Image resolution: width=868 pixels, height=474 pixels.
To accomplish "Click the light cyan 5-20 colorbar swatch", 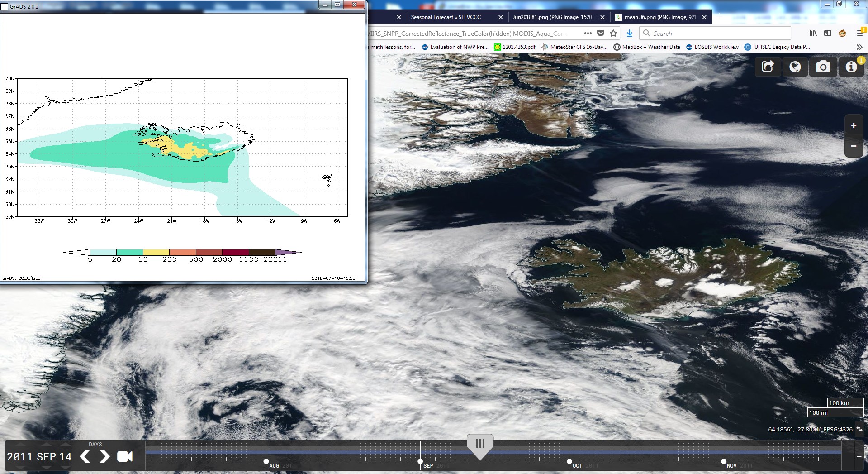I will pos(103,252).
